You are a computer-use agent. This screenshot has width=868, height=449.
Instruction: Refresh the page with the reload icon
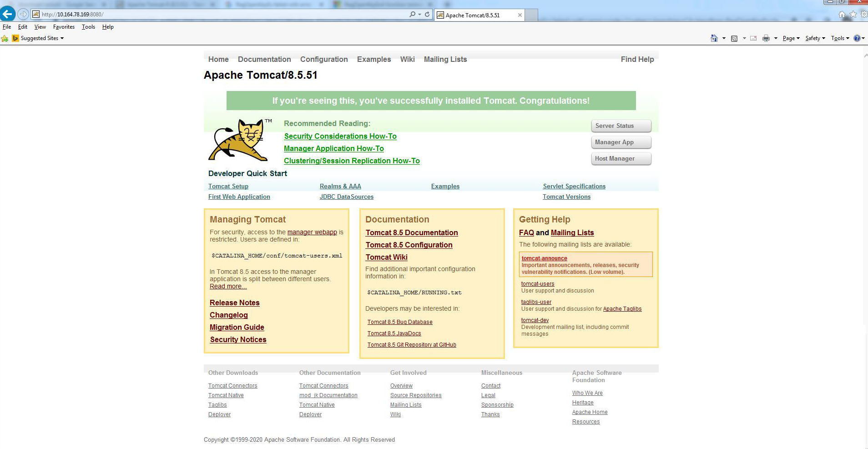click(x=427, y=15)
